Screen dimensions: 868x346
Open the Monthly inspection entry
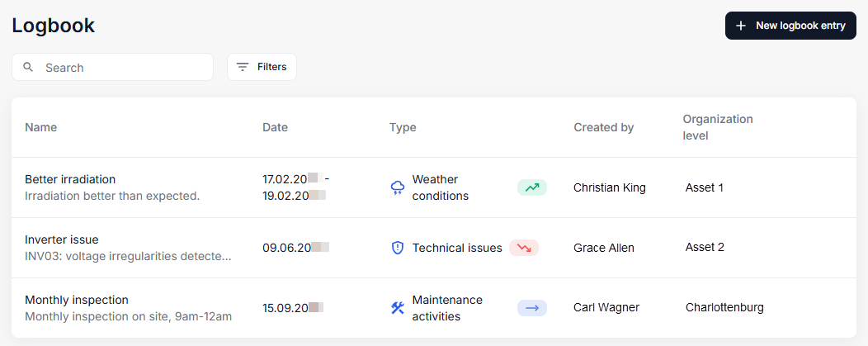[77, 300]
